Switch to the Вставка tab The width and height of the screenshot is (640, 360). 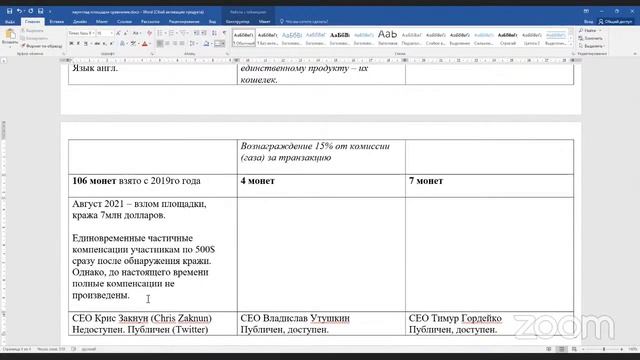[x=57, y=22]
